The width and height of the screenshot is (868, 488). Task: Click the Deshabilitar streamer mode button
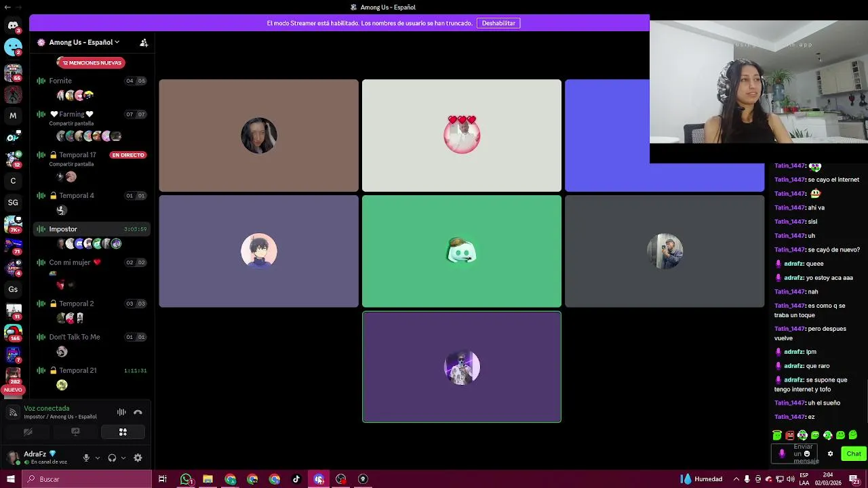click(x=498, y=23)
